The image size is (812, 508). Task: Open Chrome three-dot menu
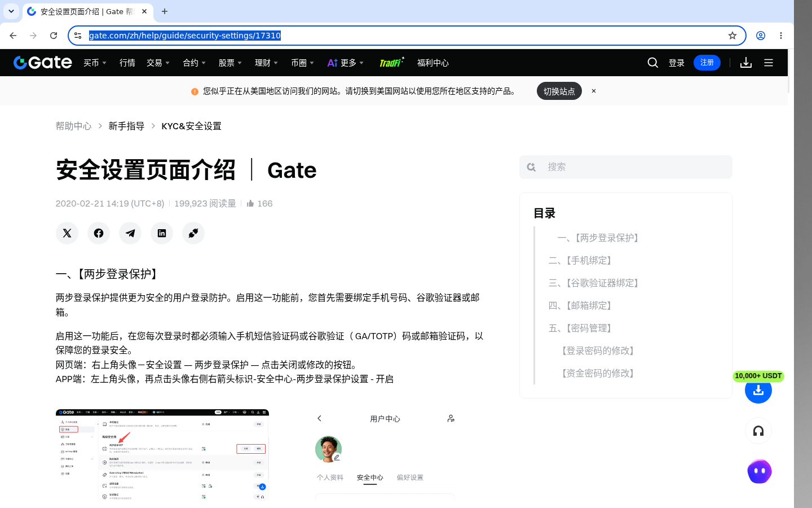781,36
